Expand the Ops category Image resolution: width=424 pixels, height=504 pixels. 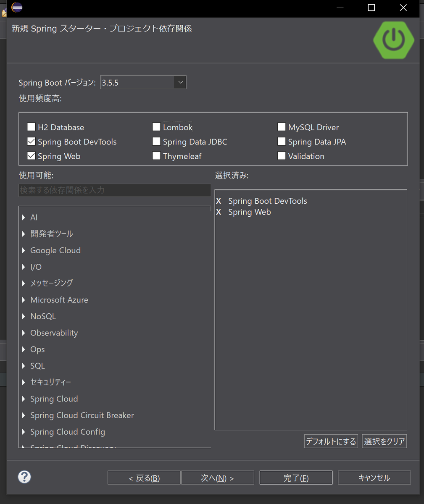(24, 349)
